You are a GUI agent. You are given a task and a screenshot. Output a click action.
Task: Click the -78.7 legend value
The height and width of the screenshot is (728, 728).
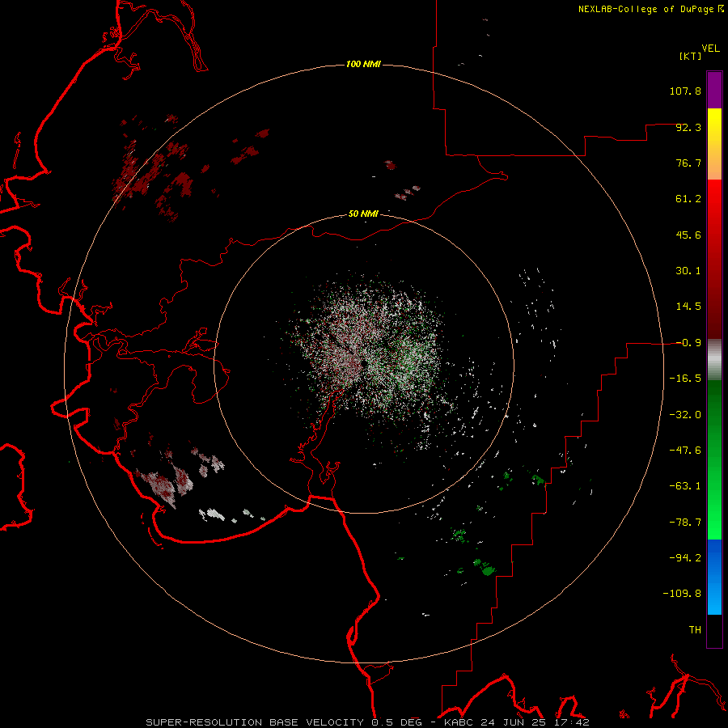point(685,523)
